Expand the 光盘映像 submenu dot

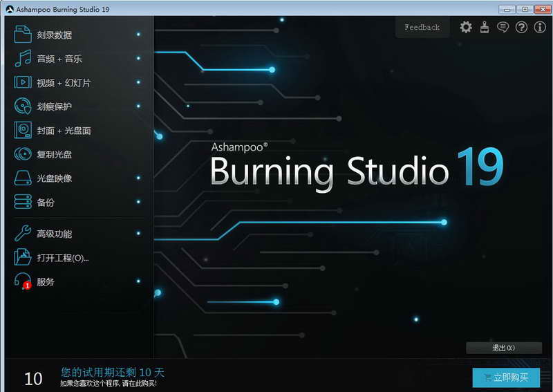tap(138, 178)
